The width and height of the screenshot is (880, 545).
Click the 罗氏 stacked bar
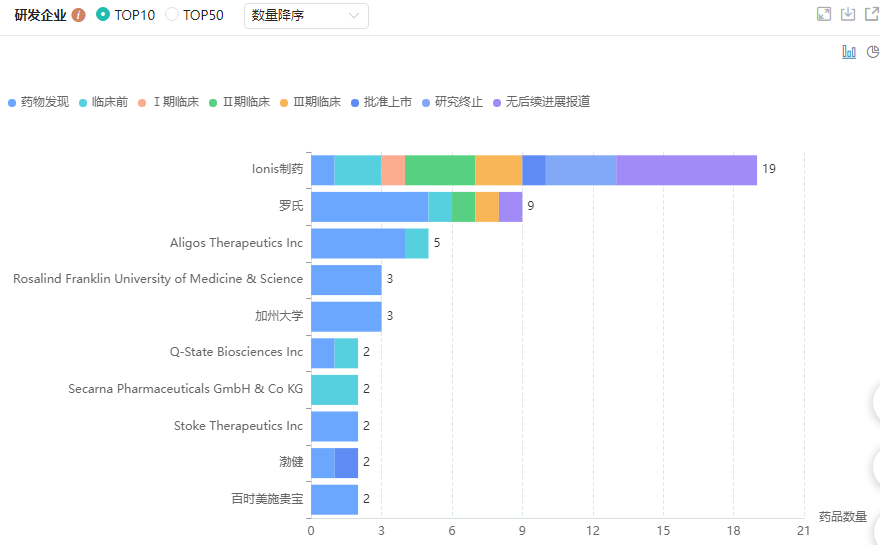point(416,206)
